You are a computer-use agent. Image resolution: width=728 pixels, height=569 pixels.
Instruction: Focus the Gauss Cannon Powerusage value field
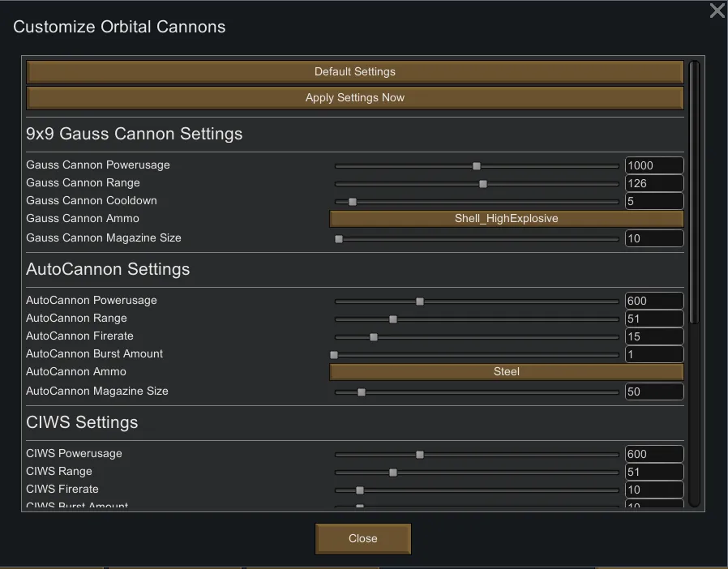(x=653, y=165)
